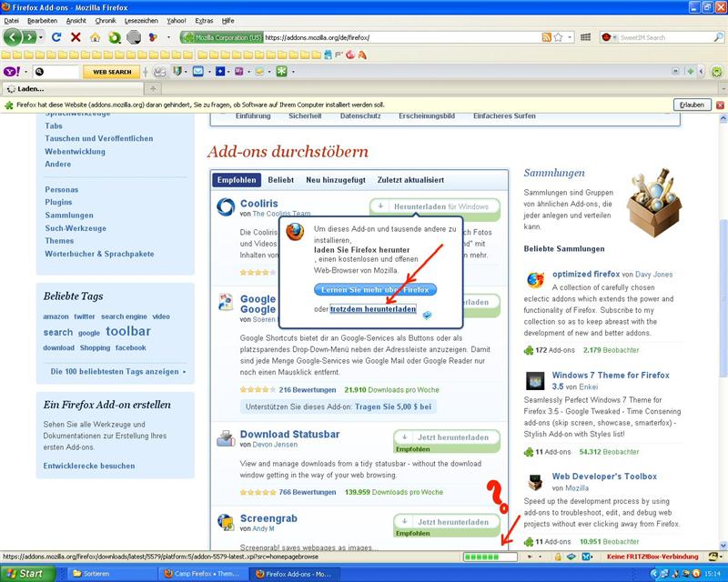
Task: Close the yellow notification bar with red X
Action: point(720,105)
